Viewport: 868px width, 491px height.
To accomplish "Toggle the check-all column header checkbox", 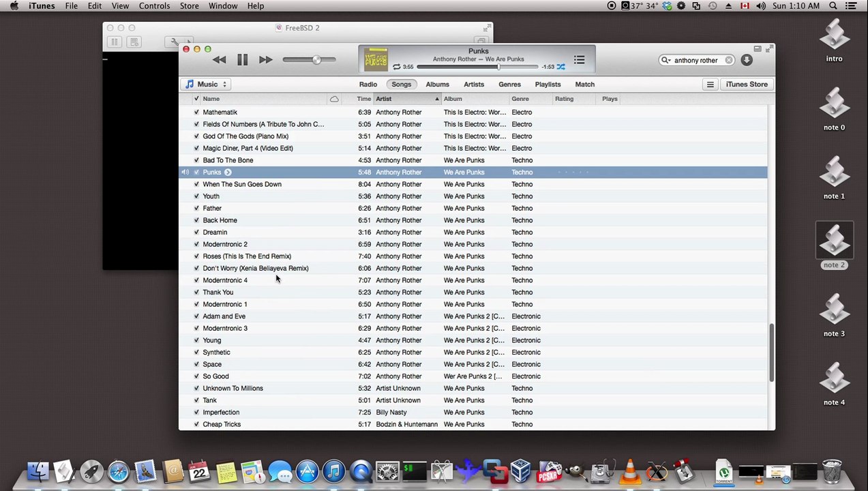I will pos(196,99).
